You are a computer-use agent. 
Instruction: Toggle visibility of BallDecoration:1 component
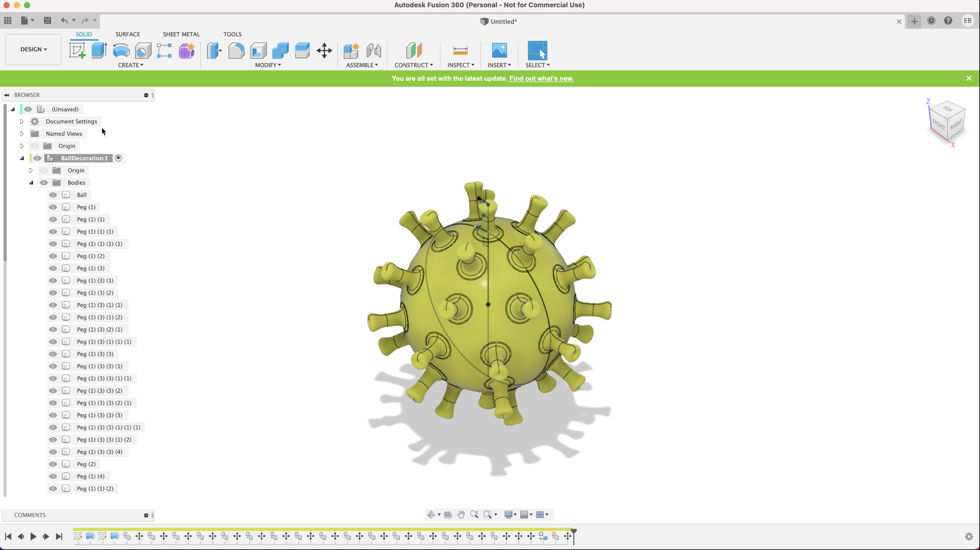click(37, 158)
